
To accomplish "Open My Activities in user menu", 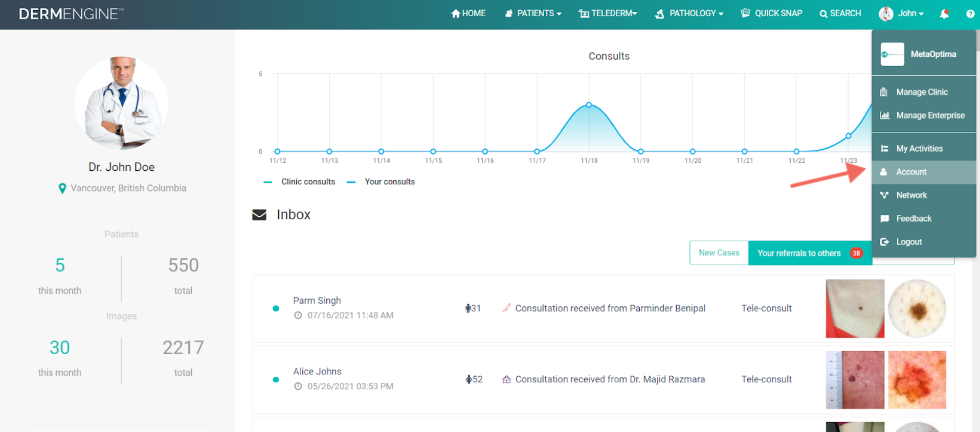I will tap(924, 149).
